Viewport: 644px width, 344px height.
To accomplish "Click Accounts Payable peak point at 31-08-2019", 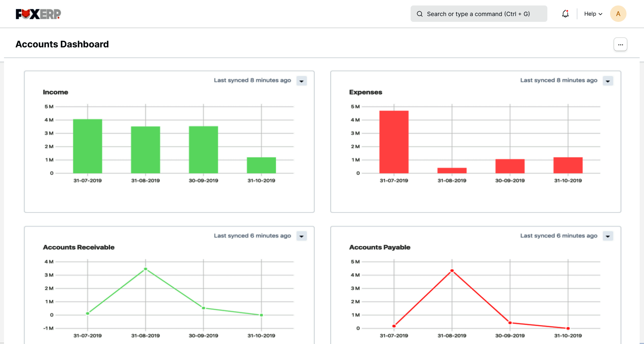I will coord(452,271).
